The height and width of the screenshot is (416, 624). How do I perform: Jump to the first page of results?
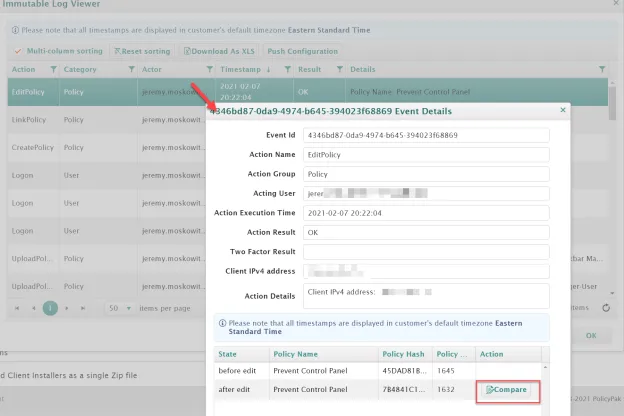(x=17, y=308)
